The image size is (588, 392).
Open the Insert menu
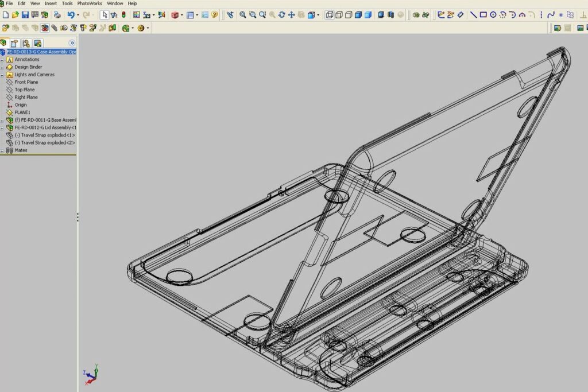51,3
